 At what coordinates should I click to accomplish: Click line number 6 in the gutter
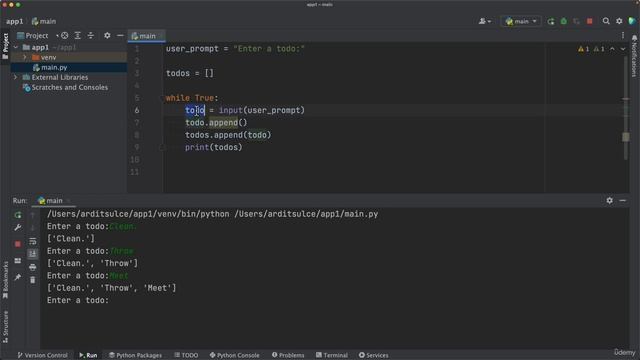click(x=137, y=110)
